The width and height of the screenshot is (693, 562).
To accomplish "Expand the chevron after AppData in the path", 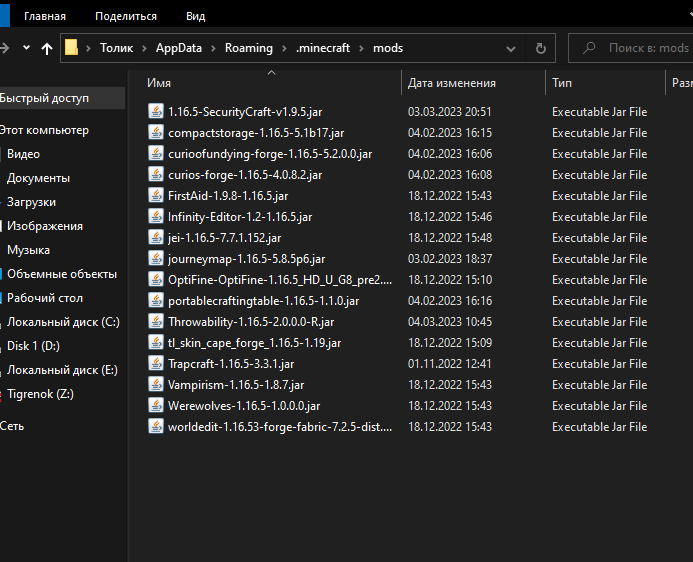I will click(x=213, y=48).
